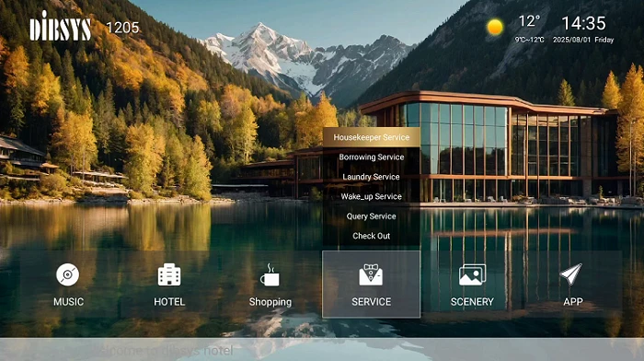Click the dibsys logo
644x361 pixels.
point(61,27)
